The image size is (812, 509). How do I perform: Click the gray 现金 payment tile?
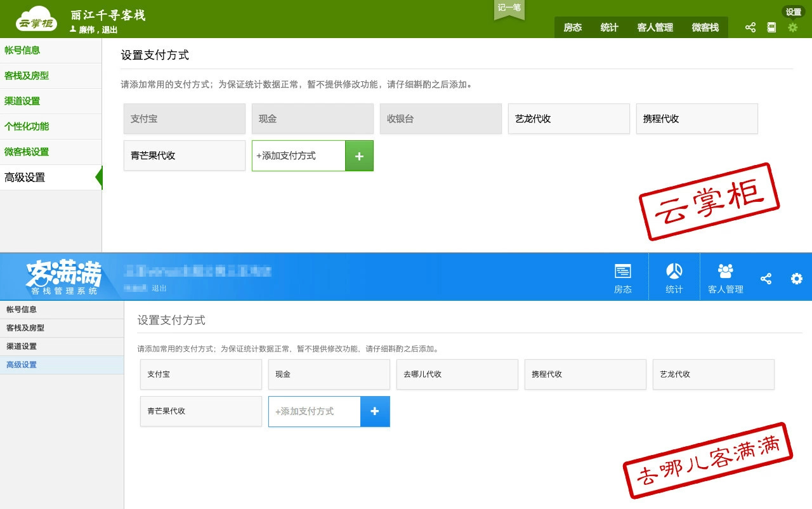[313, 119]
